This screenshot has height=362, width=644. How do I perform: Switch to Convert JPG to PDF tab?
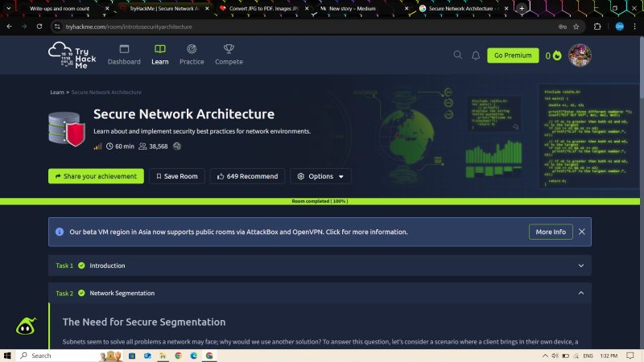264,8
